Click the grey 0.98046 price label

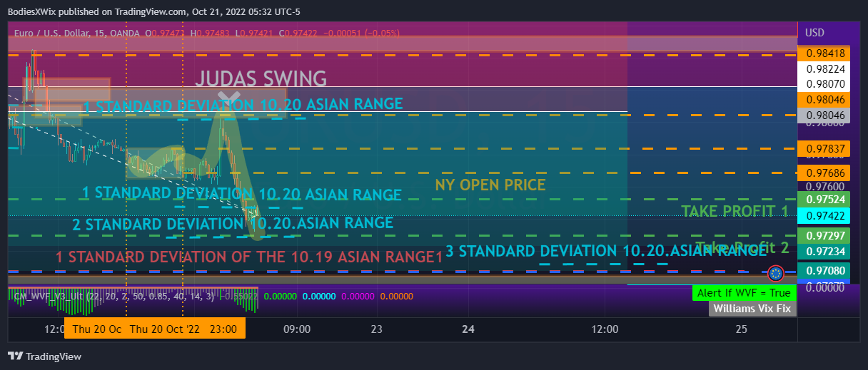click(x=825, y=115)
